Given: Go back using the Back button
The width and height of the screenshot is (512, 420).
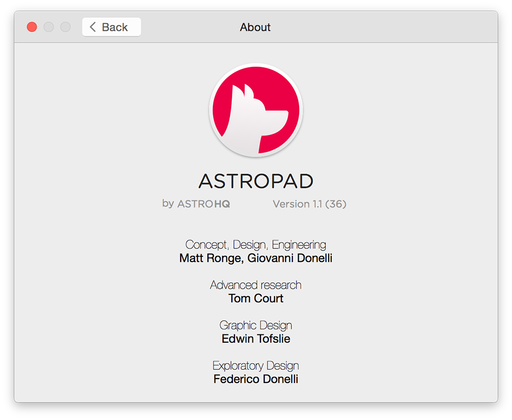Looking at the screenshot, I should (x=111, y=27).
